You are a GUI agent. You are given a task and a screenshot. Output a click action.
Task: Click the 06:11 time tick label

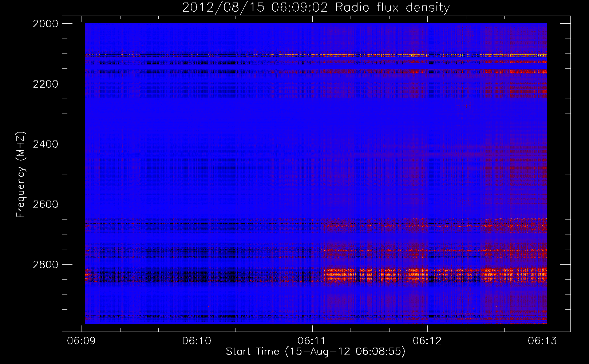point(312,341)
